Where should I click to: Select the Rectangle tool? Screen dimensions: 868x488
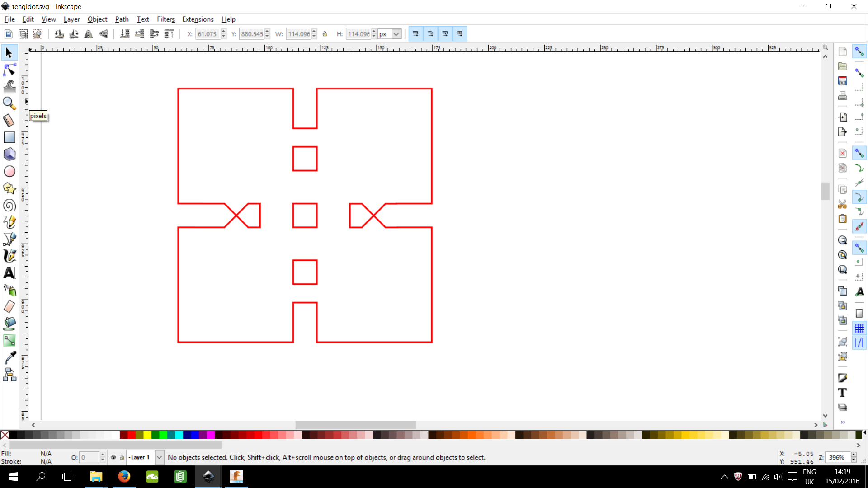[9, 137]
